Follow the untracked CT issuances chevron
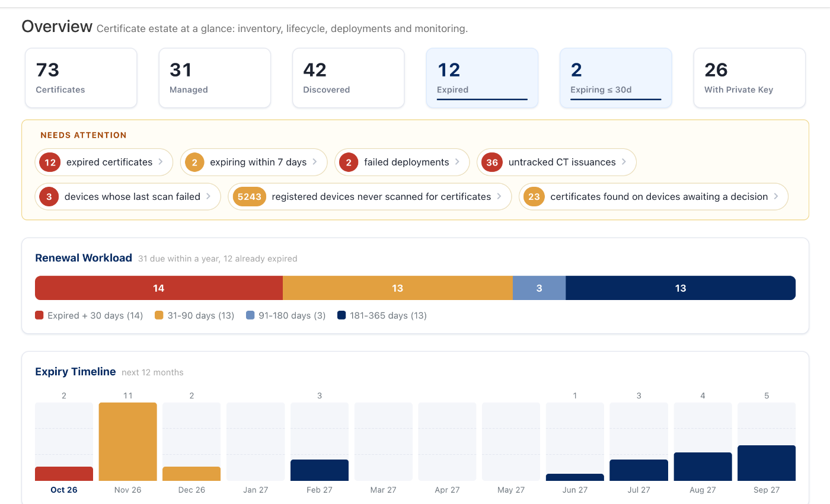This screenshot has width=830, height=504. click(x=624, y=162)
